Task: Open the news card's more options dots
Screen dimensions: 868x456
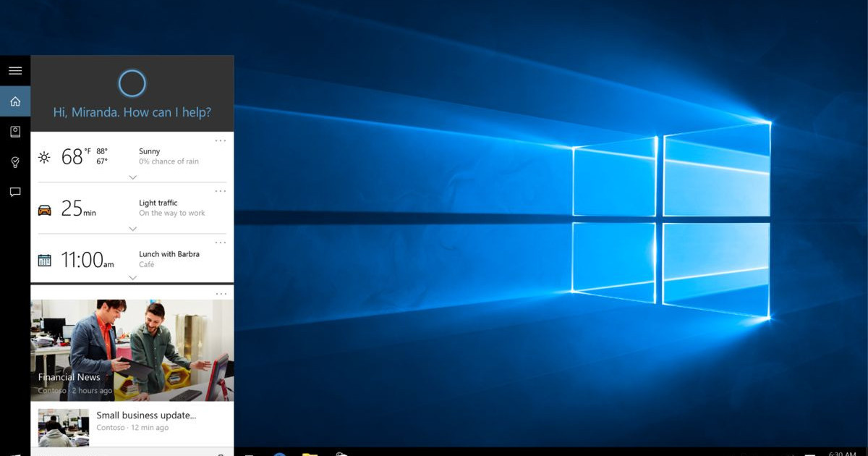Action: pos(221,294)
